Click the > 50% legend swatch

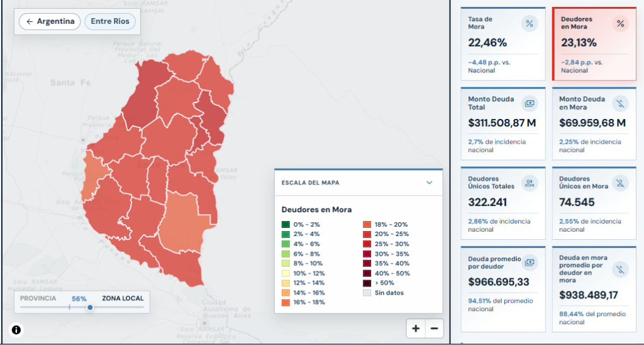click(x=367, y=283)
